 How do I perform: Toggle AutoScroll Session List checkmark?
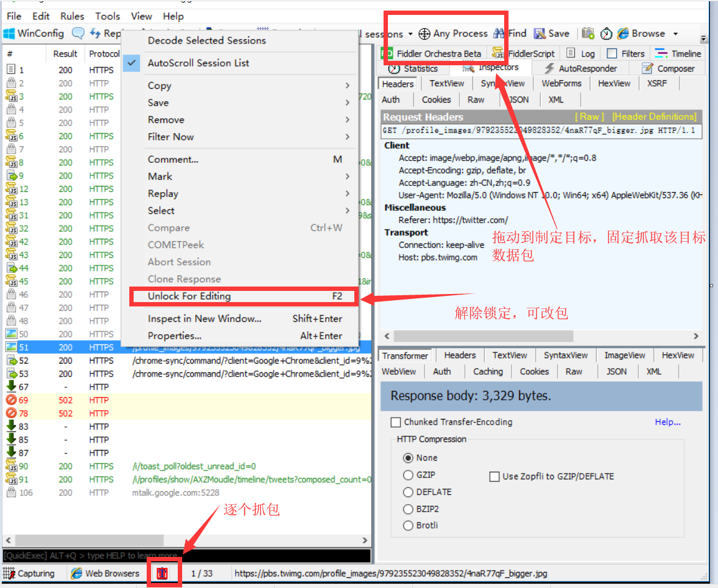coord(131,63)
